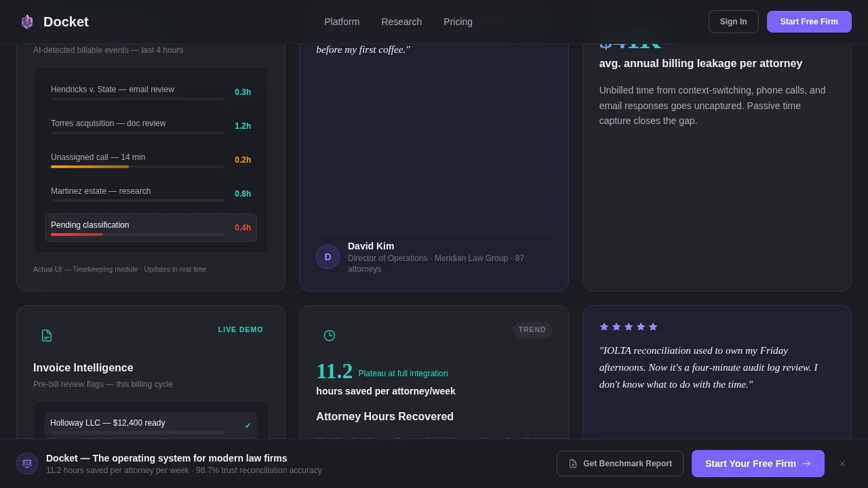Click the scales-of-justice icon in banner
The image size is (868, 488).
click(x=27, y=464)
